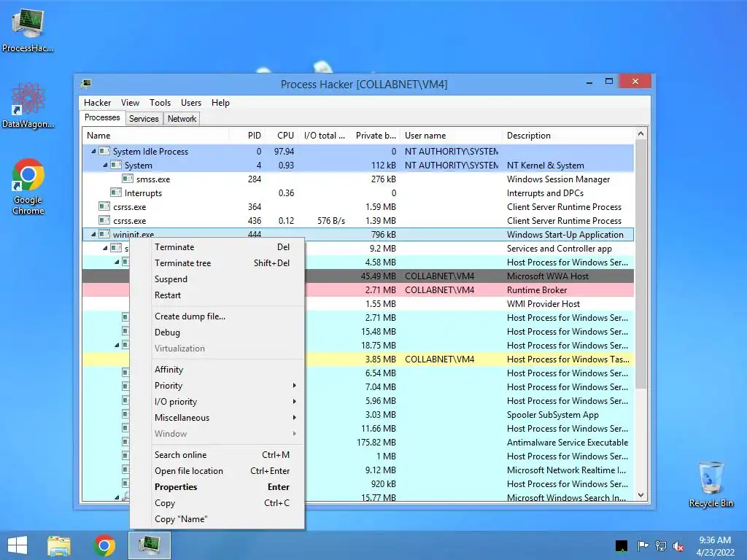Open the View menu
The image size is (747, 560).
point(130,103)
